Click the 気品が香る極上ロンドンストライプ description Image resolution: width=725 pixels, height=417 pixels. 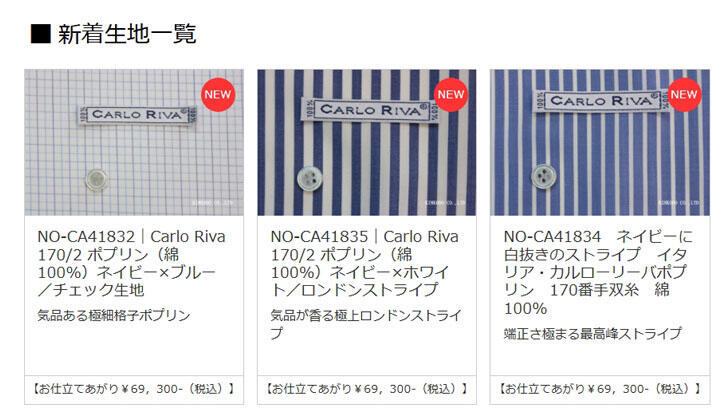(366, 325)
